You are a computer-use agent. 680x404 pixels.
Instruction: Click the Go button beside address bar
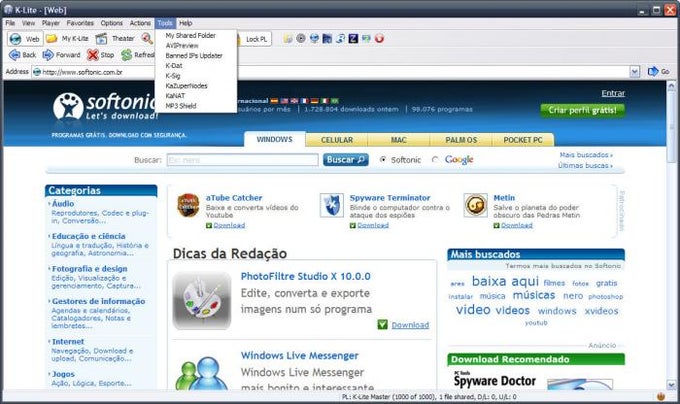click(x=658, y=72)
